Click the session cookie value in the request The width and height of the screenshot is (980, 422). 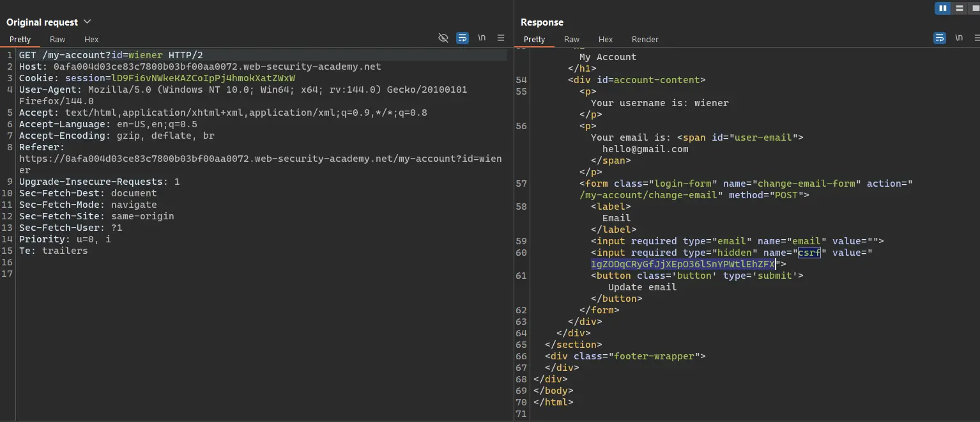pyautogui.click(x=203, y=79)
